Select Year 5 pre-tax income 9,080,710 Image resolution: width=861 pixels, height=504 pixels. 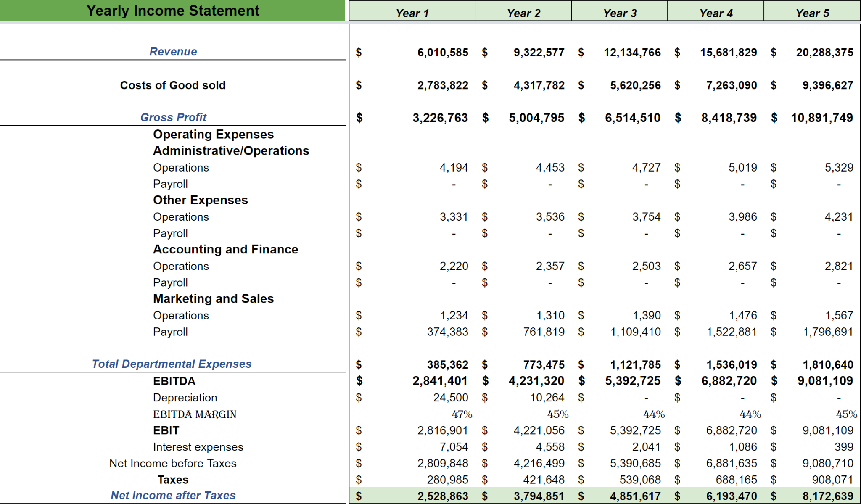coord(828,463)
